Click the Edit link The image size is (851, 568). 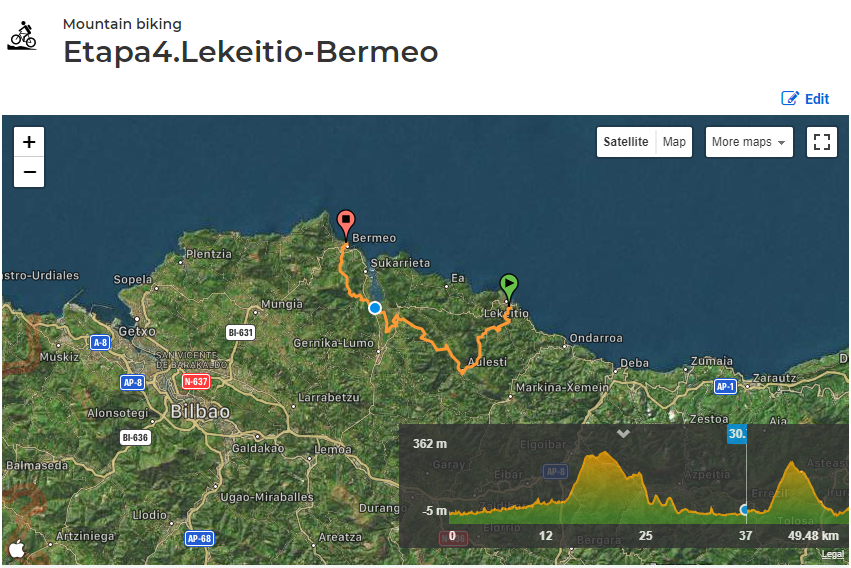tap(805, 99)
